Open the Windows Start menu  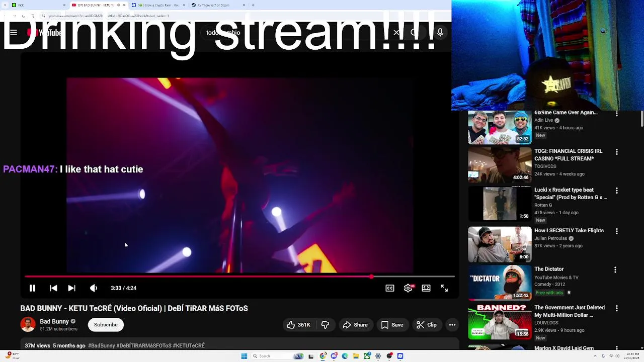click(244, 356)
